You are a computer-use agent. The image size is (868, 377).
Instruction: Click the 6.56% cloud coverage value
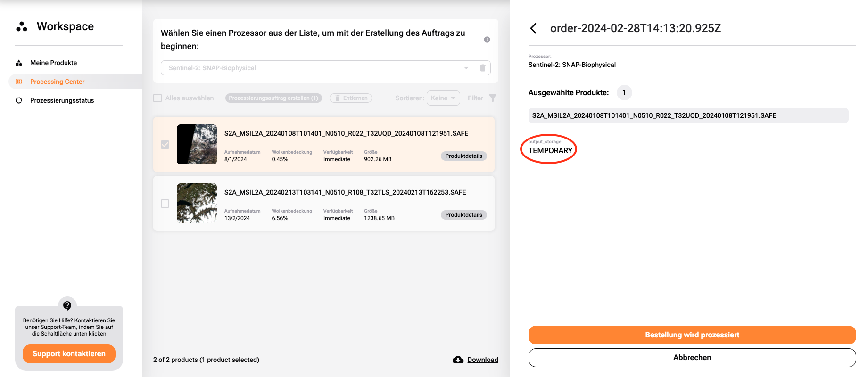pyautogui.click(x=280, y=218)
